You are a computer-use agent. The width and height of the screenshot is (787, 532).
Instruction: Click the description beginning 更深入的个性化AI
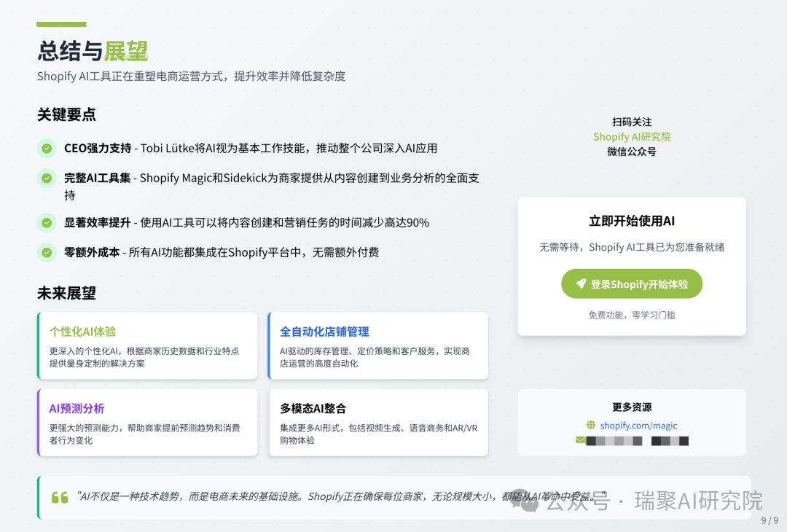[144, 357]
